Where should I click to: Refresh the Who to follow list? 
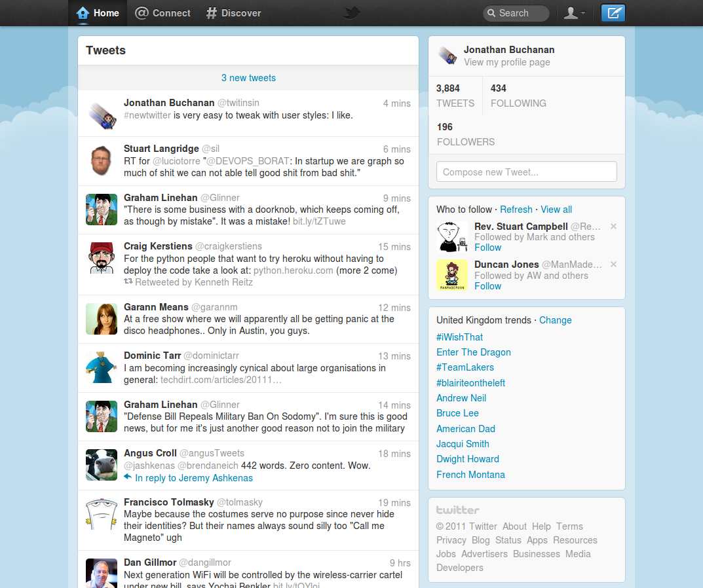point(516,210)
